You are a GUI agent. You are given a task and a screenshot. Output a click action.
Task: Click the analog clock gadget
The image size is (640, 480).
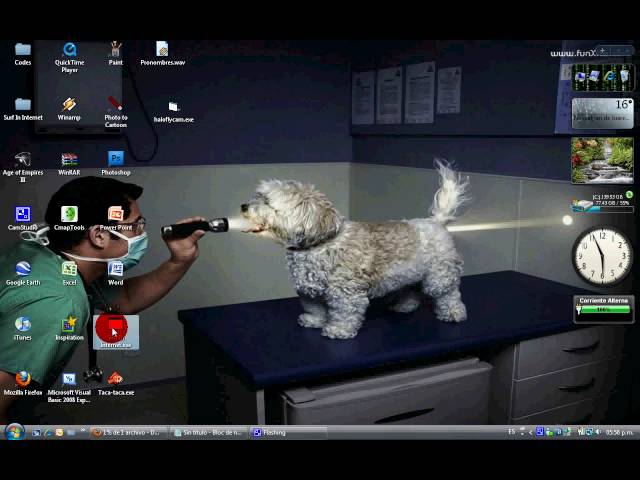(x=602, y=256)
